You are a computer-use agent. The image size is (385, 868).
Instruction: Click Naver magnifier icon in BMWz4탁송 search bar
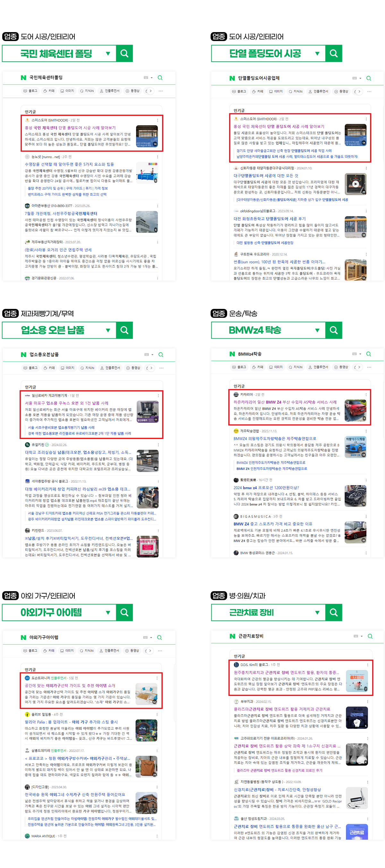point(369,354)
